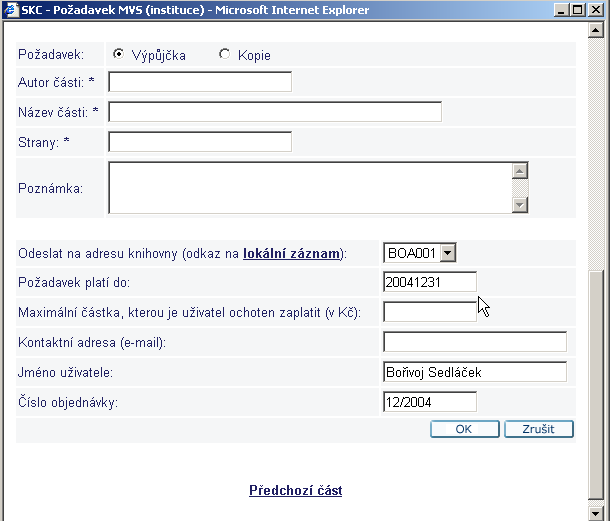Click the page scrollbar up arrow
610x521 pixels.
click(x=596, y=30)
